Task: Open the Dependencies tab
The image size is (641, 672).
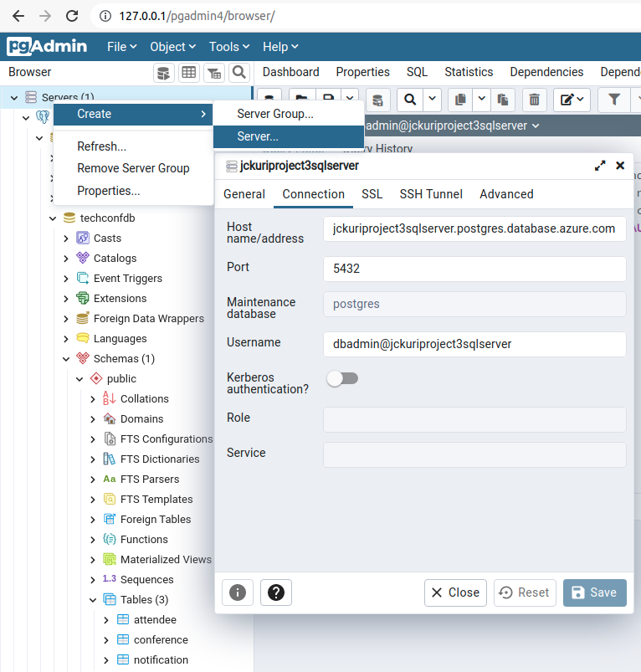Action: [546, 72]
